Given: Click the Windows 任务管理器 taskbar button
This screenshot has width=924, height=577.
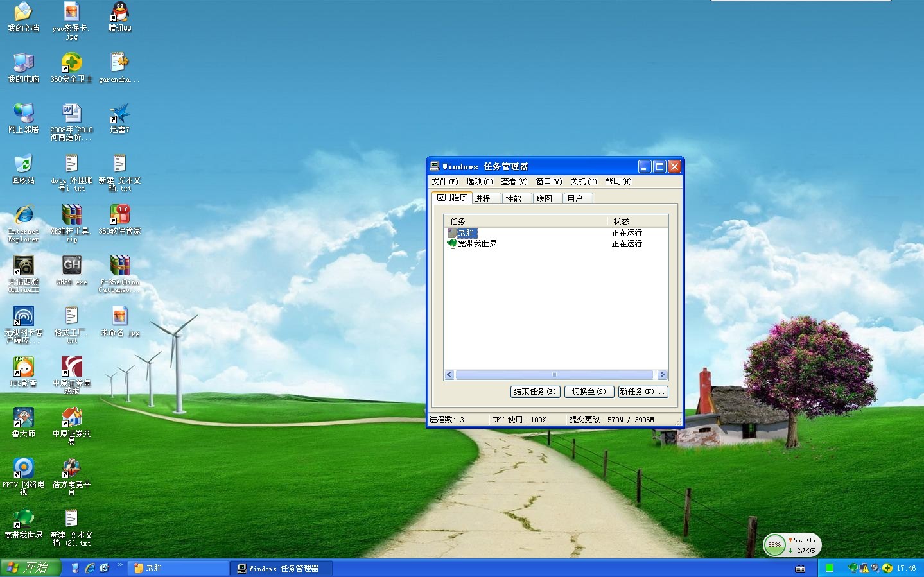Looking at the screenshot, I should [282, 568].
